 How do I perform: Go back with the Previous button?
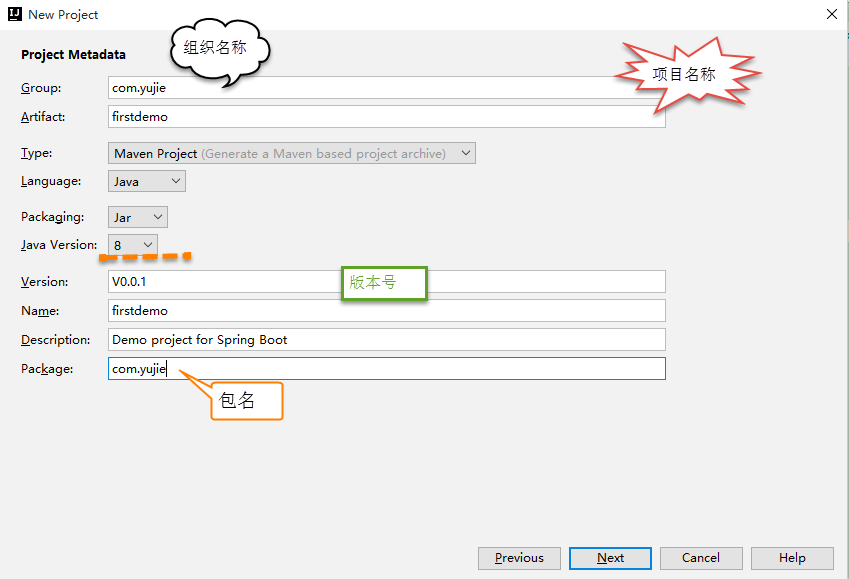click(x=519, y=558)
